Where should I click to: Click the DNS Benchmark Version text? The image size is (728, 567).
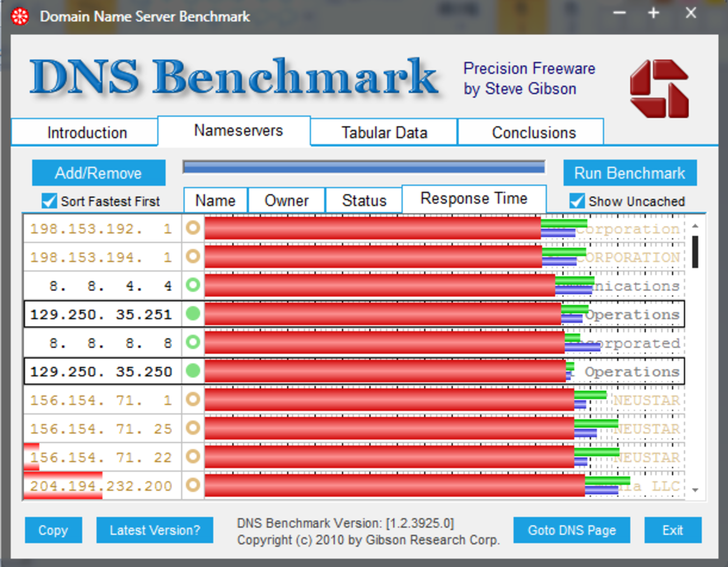tap(345, 523)
